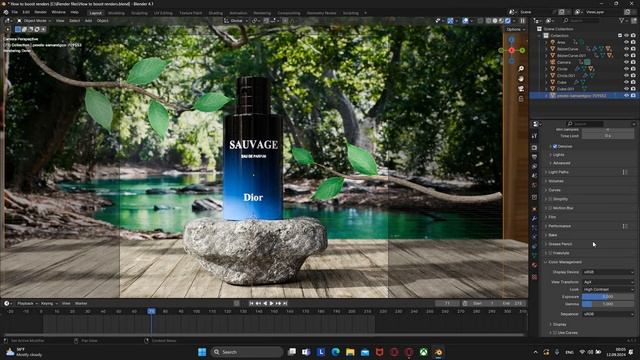This screenshot has width=640, height=360.
Task: Click the Blender icon in taskbar
Action: tap(438, 352)
